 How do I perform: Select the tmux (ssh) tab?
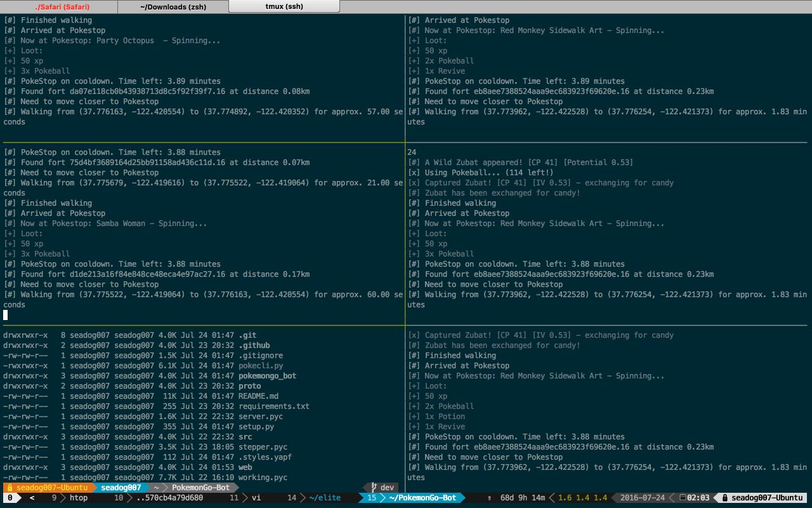284,7
